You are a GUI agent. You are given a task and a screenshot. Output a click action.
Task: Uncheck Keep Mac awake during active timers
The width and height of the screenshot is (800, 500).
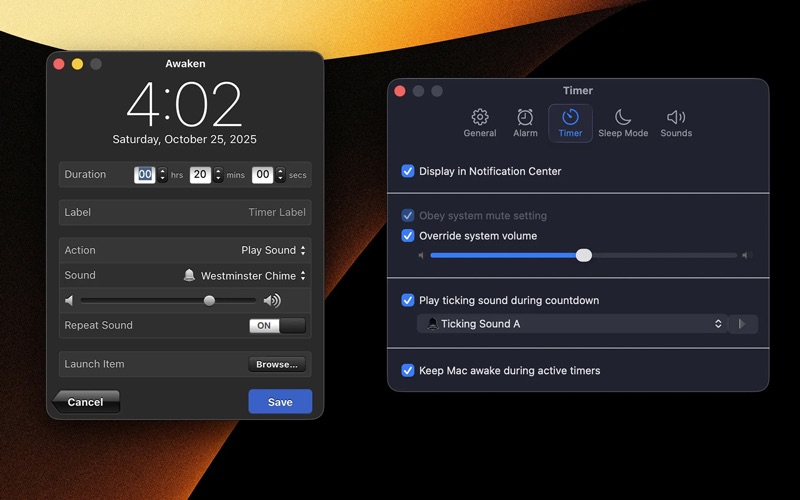pyautogui.click(x=408, y=370)
